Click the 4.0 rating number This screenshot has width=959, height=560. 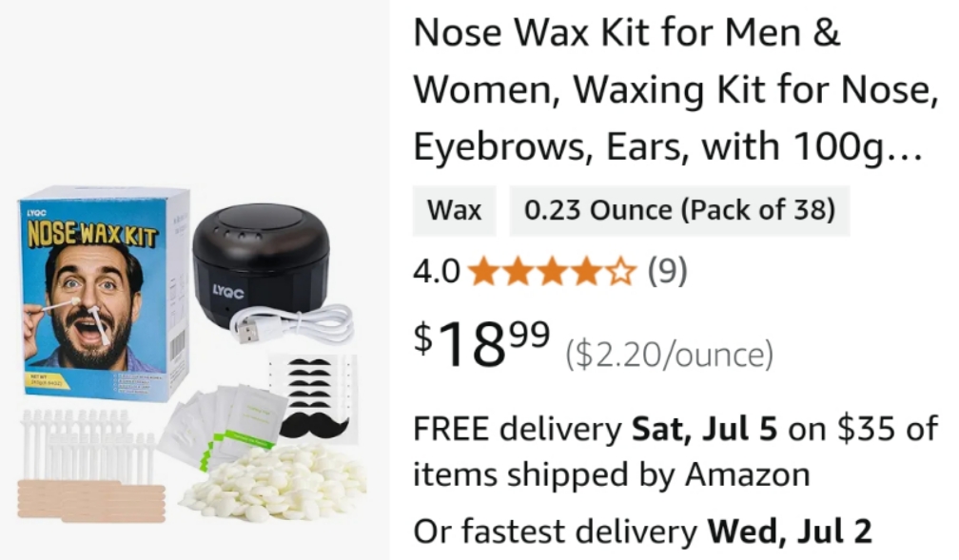click(436, 271)
